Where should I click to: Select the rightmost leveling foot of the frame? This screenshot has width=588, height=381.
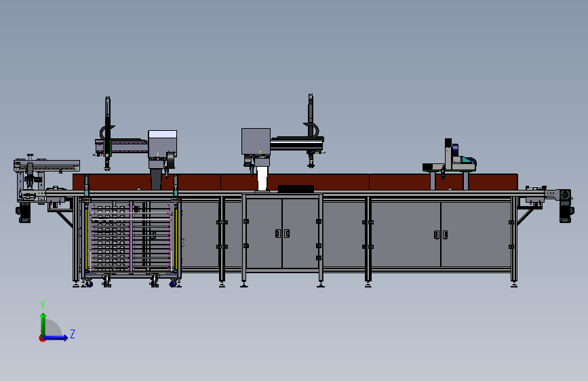click(x=514, y=284)
